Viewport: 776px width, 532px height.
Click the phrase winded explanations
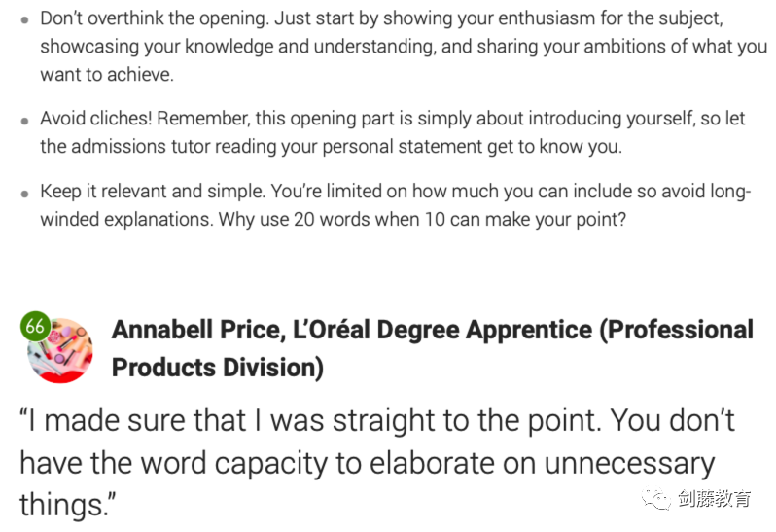click(x=126, y=219)
